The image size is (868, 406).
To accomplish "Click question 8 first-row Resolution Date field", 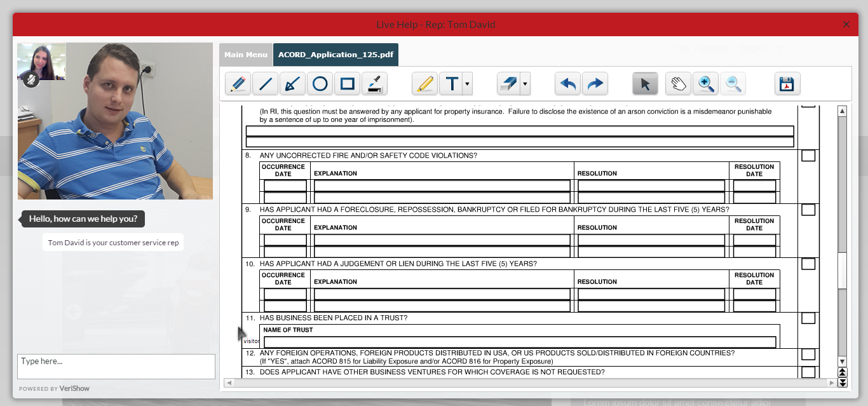I will 754,186.
